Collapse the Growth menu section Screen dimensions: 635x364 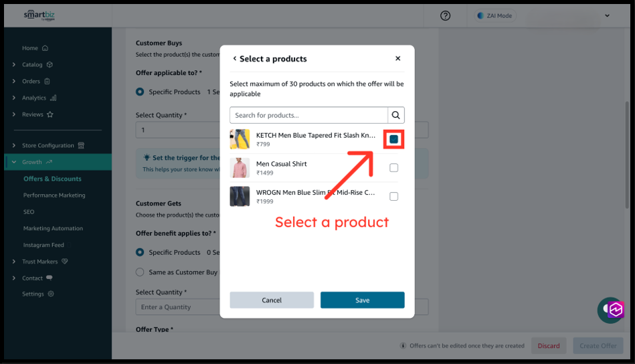tap(15, 162)
